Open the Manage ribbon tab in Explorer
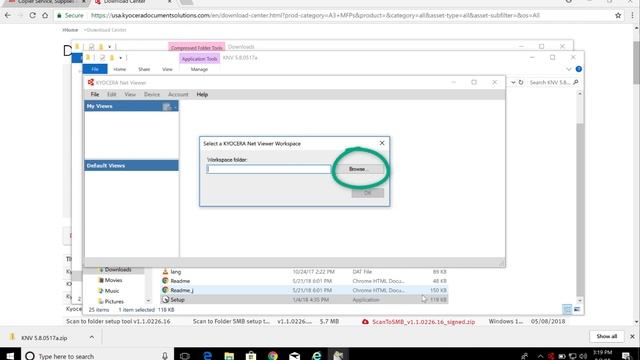 coord(199,69)
